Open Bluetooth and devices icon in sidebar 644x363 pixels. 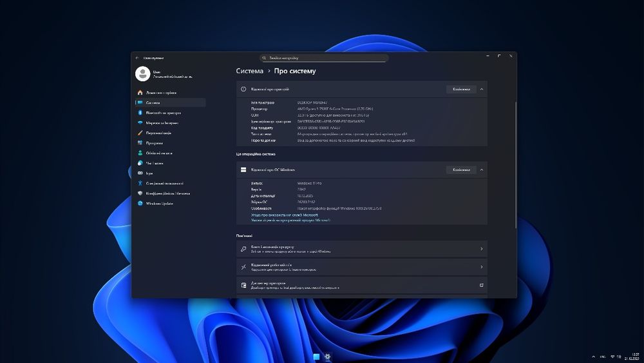[x=140, y=113]
